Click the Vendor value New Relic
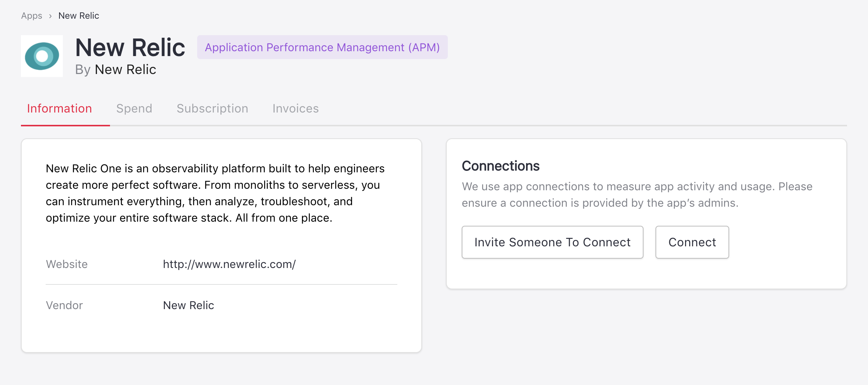 click(188, 305)
